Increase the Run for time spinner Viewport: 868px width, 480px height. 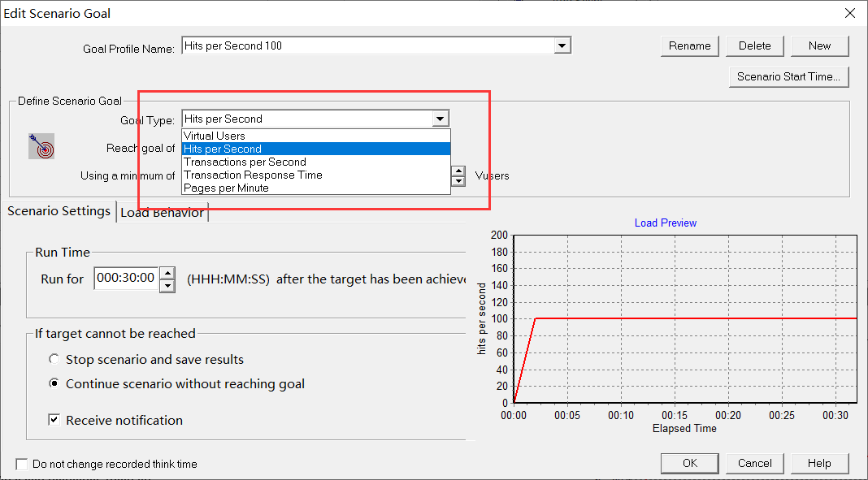[167, 273]
